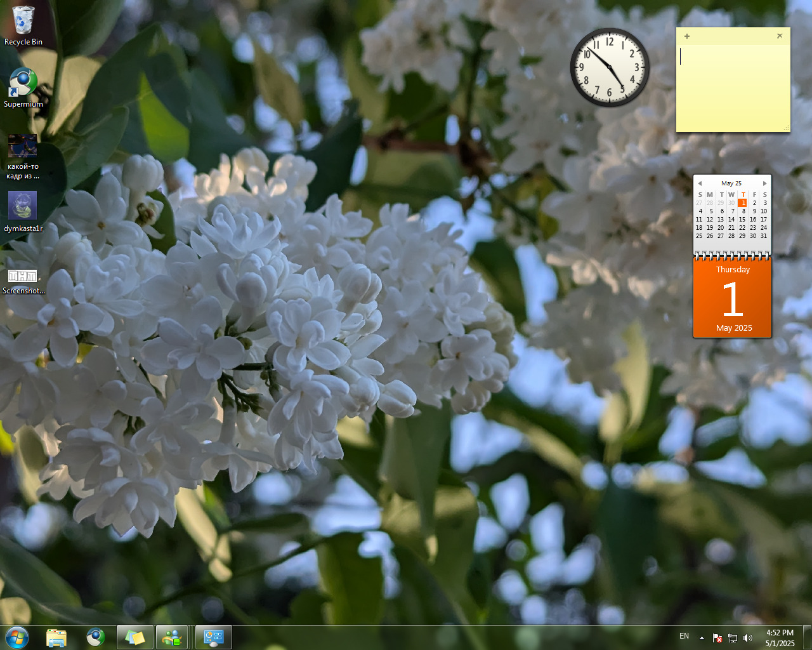Screen dimensions: 812x650
Task: Click the sticky note resize grip
Action: pos(787,128)
